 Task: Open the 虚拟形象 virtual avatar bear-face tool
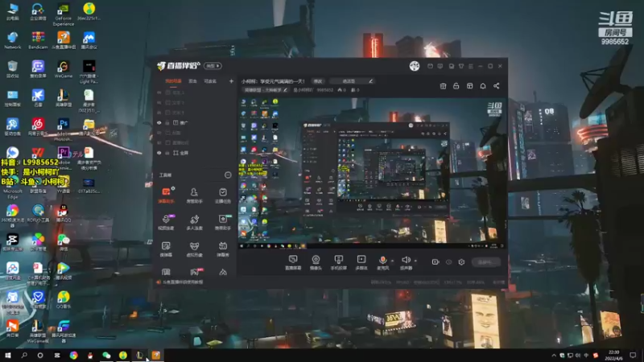tap(194, 249)
